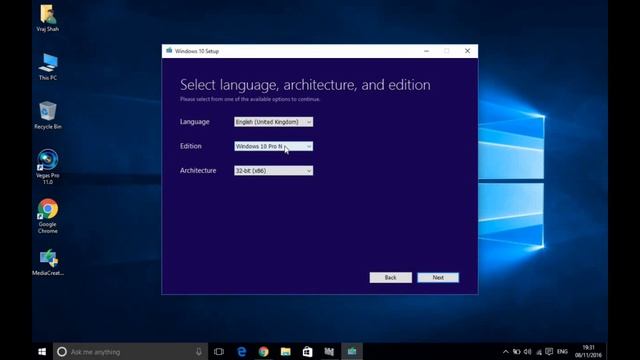Click the ENG language indicator
640x360 pixels.
562,351
